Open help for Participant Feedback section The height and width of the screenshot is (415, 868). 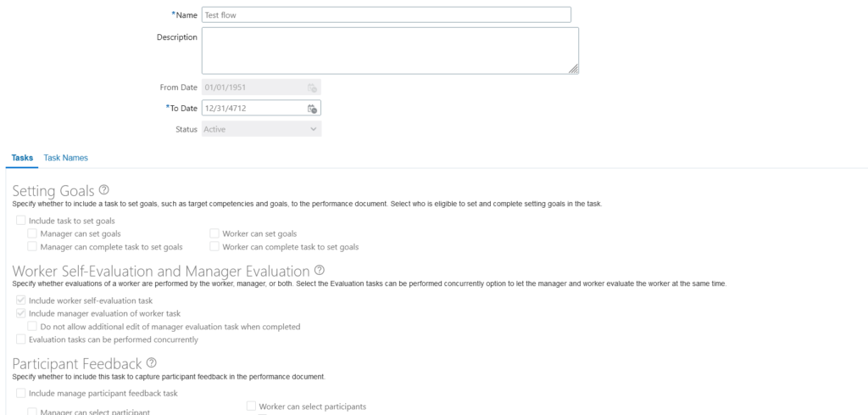151,363
